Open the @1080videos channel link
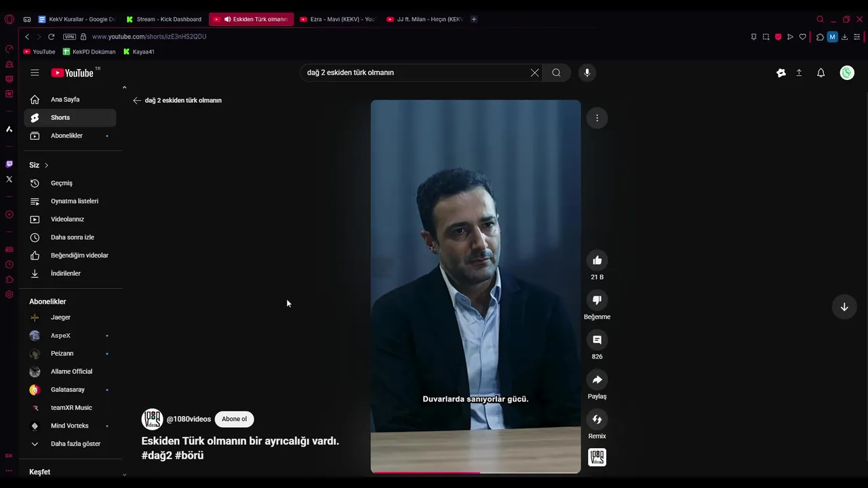This screenshot has height=488, width=868. [189, 420]
